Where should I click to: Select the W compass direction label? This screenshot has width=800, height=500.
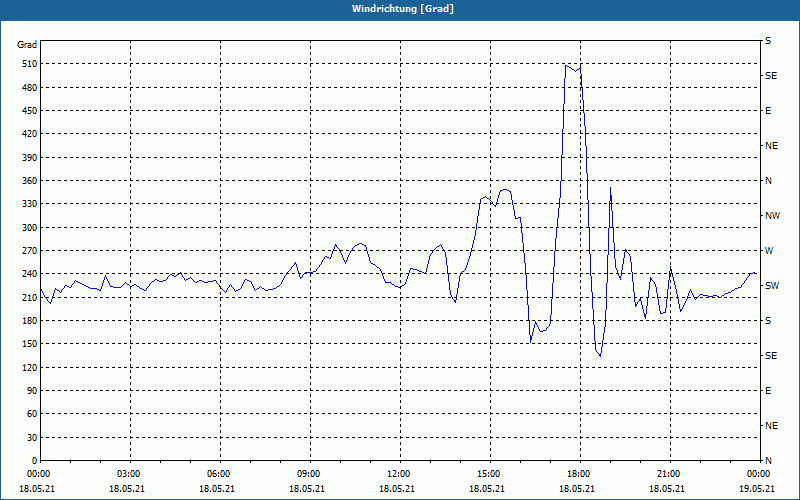pos(769,251)
